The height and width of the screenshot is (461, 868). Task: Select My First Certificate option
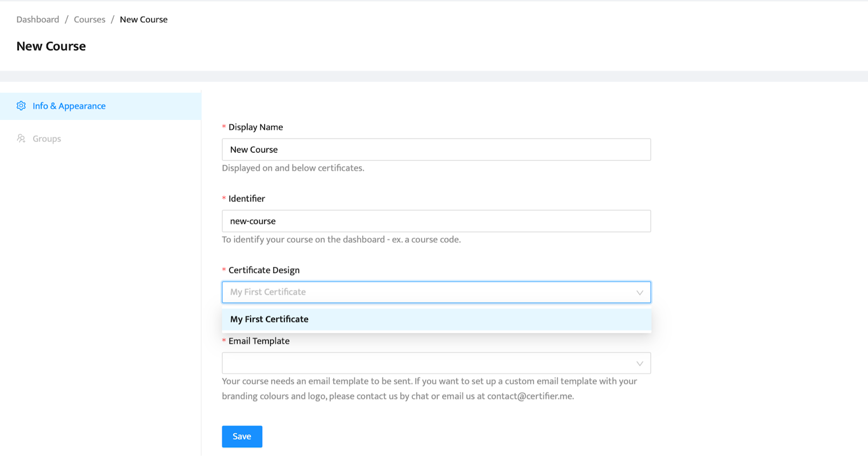point(436,319)
